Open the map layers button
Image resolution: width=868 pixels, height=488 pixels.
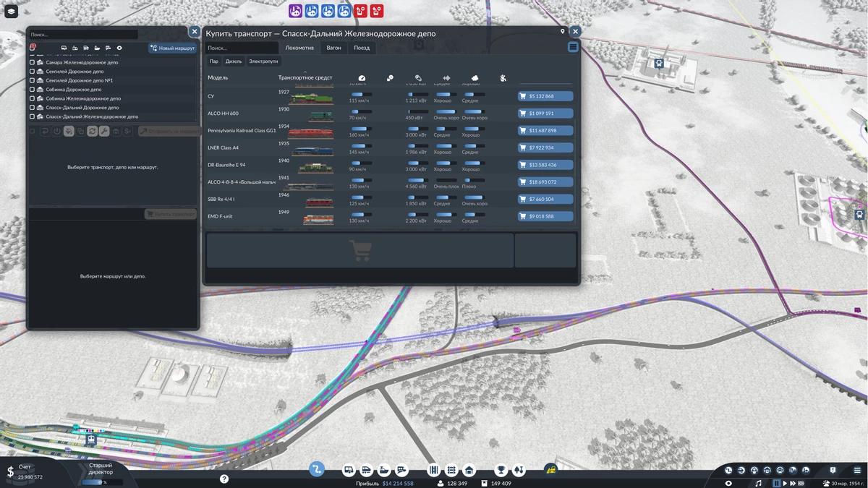pyautogui.click(x=12, y=12)
